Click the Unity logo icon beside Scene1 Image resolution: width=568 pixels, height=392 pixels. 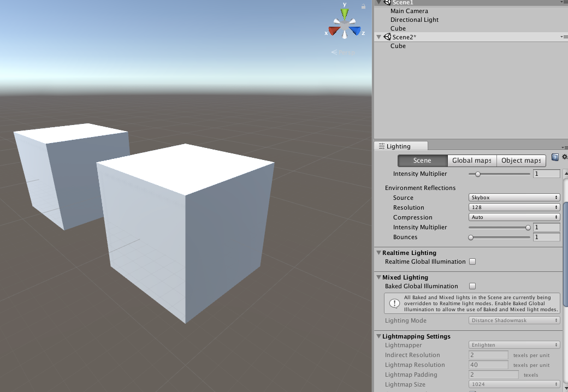click(387, 2)
